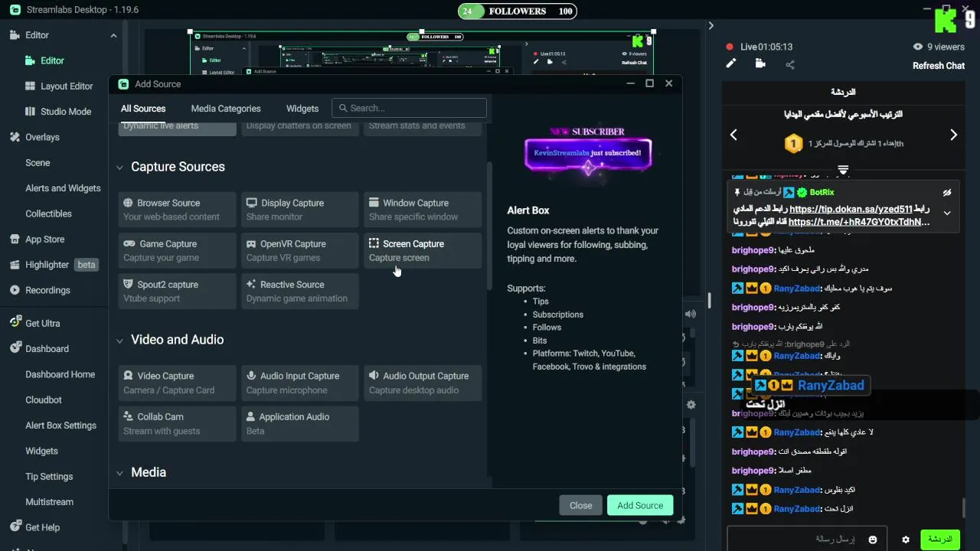
Task: Click Refresh Chat
Action: point(938,66)
